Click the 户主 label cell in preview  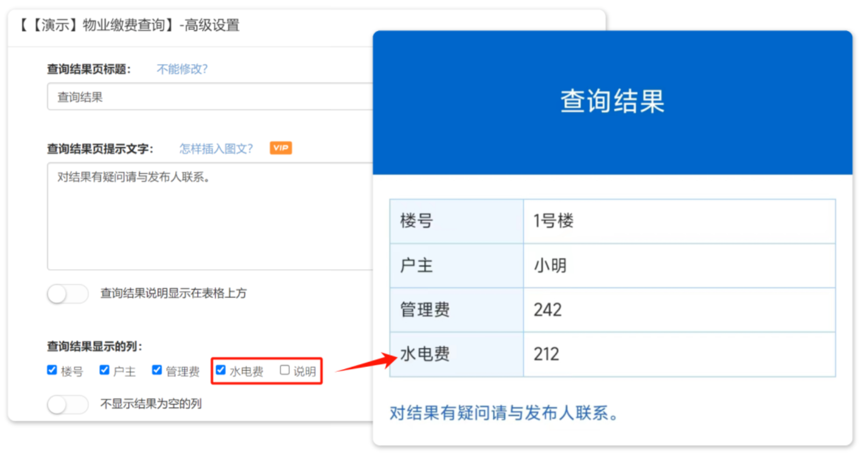(x=457, y=266)
